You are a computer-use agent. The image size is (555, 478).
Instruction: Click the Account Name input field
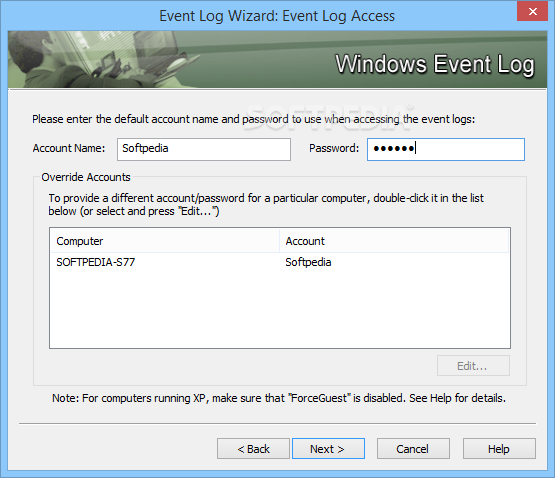pyautogui.click(x=204, y=149)
